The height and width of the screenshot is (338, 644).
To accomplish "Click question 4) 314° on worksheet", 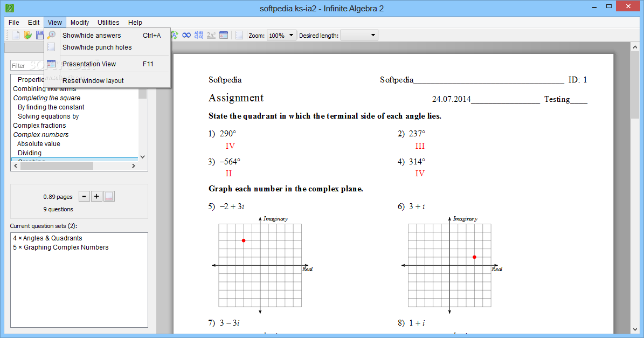I will coord(412,161).
